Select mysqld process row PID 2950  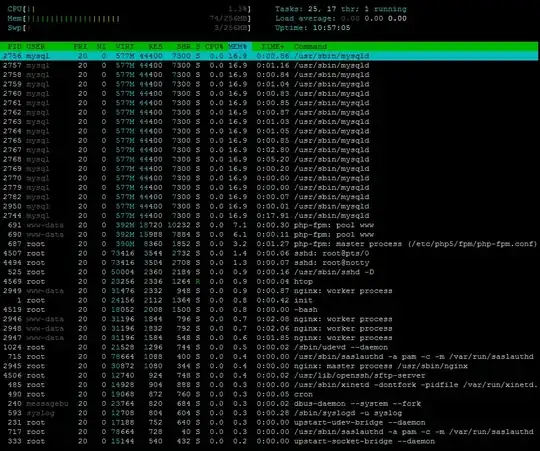click(269, 206)
